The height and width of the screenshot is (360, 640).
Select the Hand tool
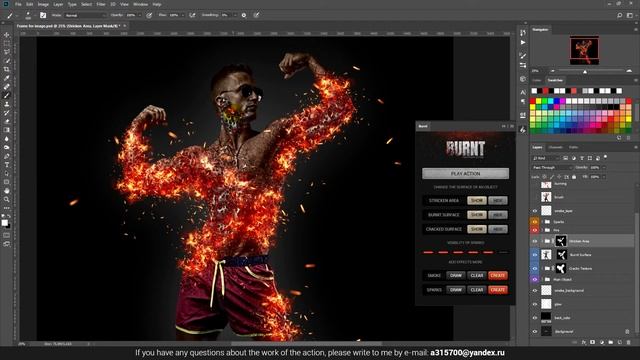pos(7,191)
